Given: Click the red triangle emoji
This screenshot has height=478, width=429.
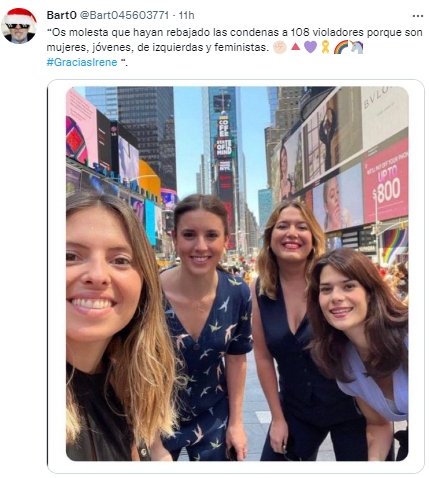Looking at the screenshot, I should (295, 47).
